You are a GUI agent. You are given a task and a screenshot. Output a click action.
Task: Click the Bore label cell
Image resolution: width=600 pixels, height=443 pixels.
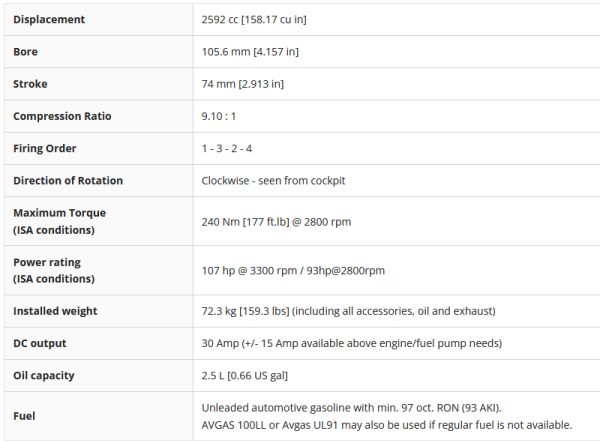(25, 52)
